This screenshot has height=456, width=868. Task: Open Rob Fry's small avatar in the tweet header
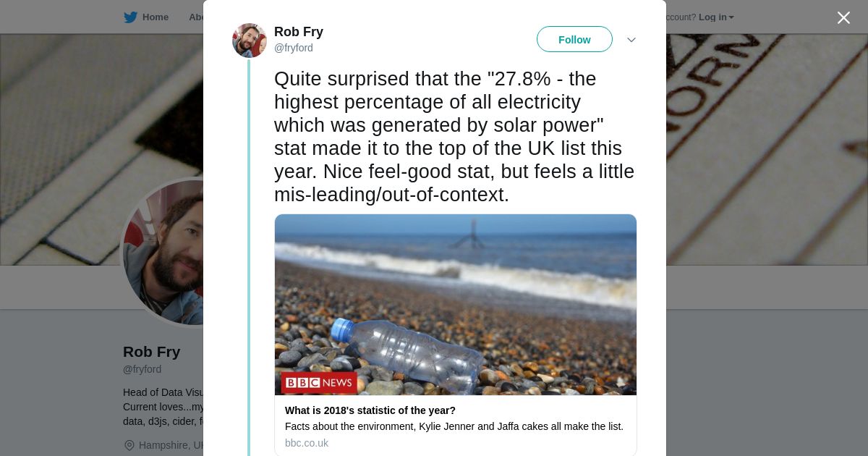coord(250,41)
